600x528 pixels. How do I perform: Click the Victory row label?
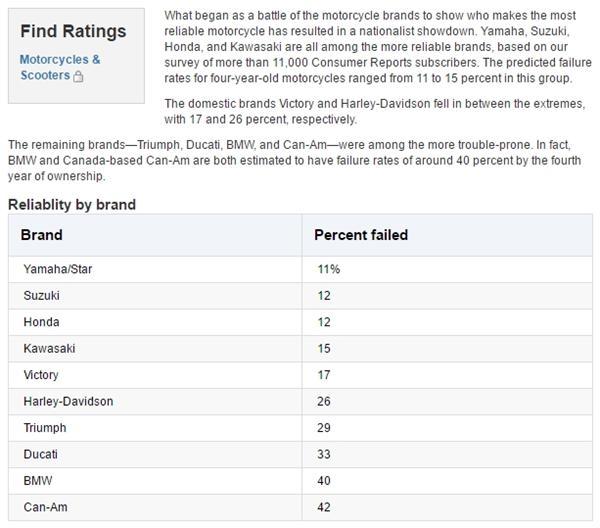(x=41, y=375)
